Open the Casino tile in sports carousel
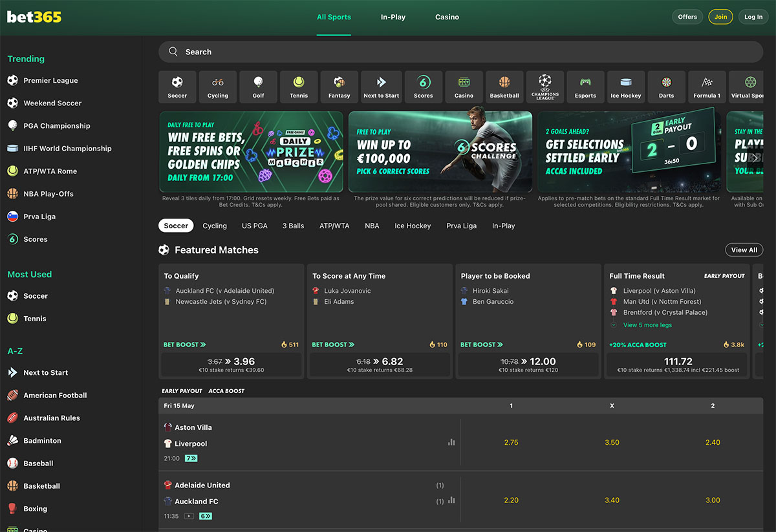The height and width of the screenshot is (532, 776). tap(464, 87)
